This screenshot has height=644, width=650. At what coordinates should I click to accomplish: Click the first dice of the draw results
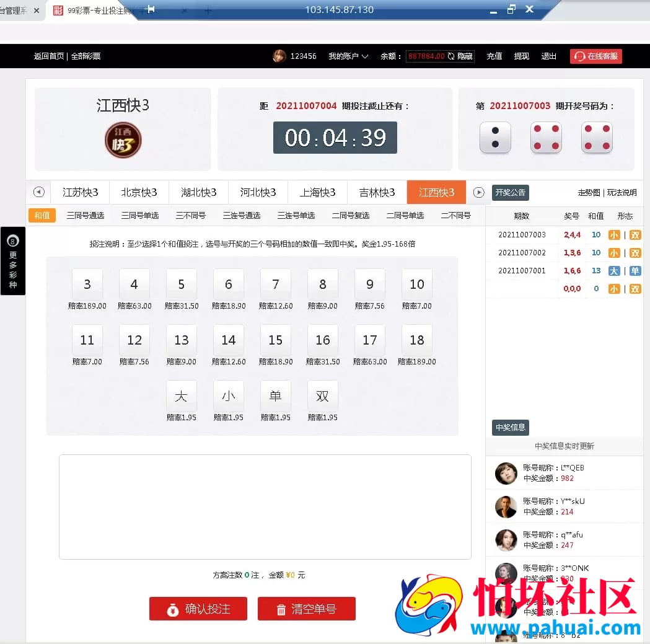[495, 138]
